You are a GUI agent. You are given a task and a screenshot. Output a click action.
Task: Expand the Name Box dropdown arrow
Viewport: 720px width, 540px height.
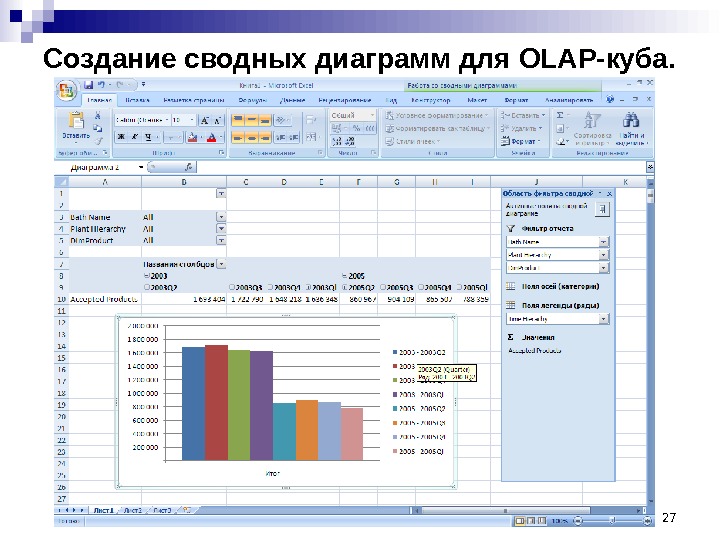pos(141,167)
